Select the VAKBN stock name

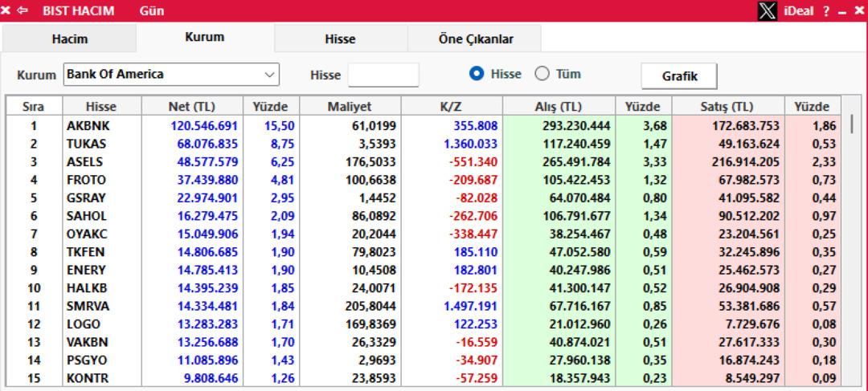87,342
